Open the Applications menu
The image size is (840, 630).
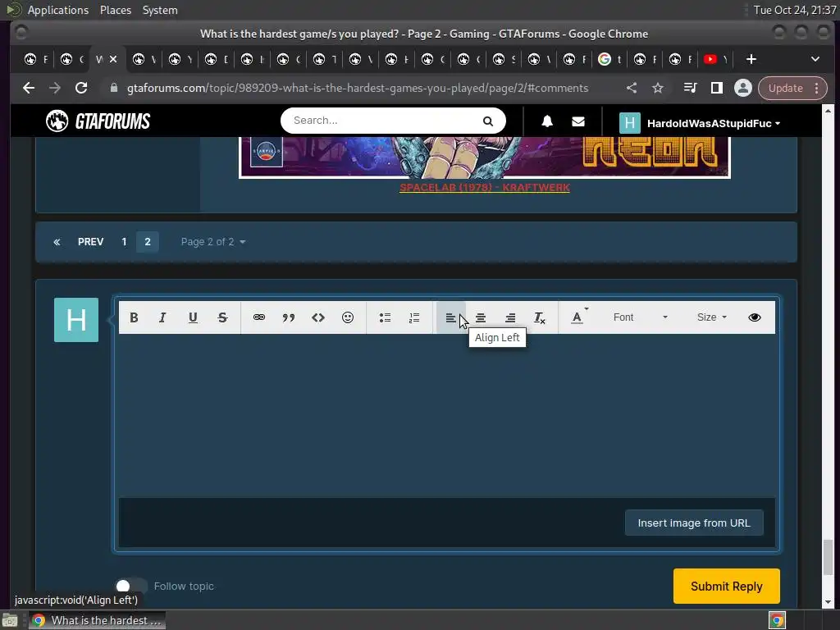[x=58, y=10]
